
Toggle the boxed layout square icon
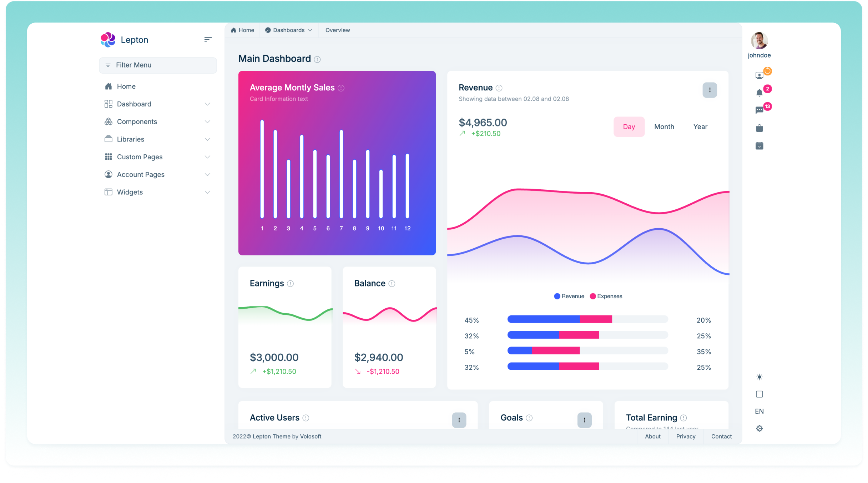(759, 394)
